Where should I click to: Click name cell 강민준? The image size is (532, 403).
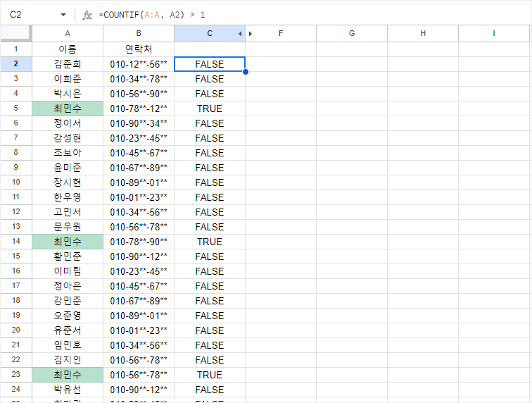pos(68,301)
